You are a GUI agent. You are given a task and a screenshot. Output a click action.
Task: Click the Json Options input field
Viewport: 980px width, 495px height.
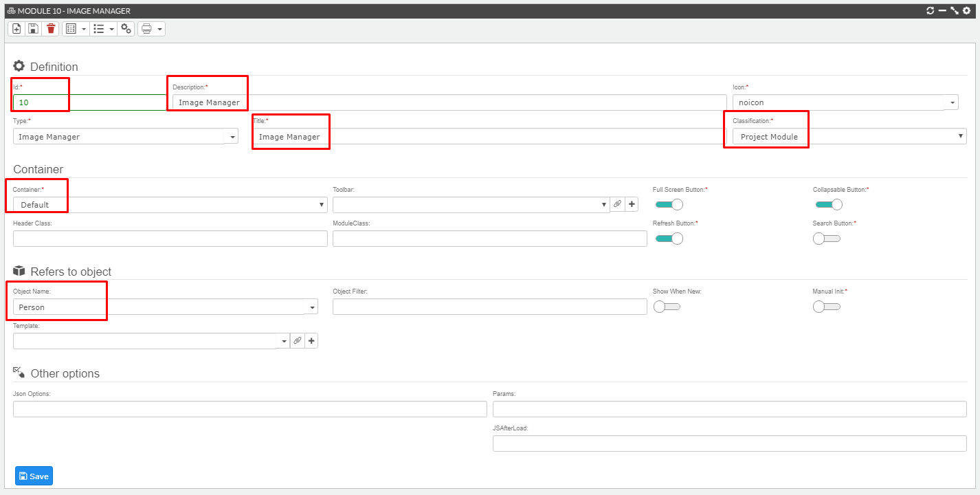tap(250, 409)
